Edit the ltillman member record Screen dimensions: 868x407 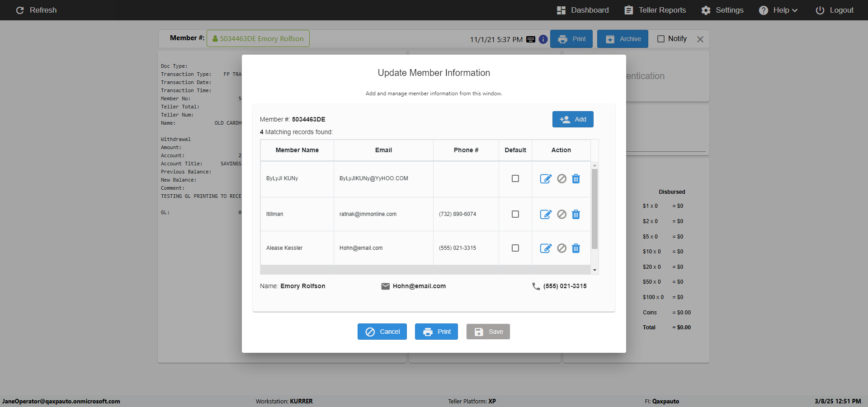click(546, 215)
